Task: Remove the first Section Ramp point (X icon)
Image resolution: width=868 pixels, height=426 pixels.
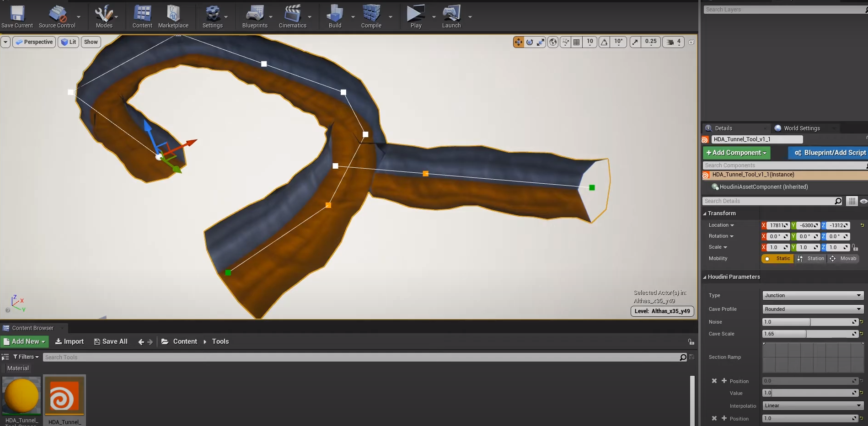Action: (714, 381)
